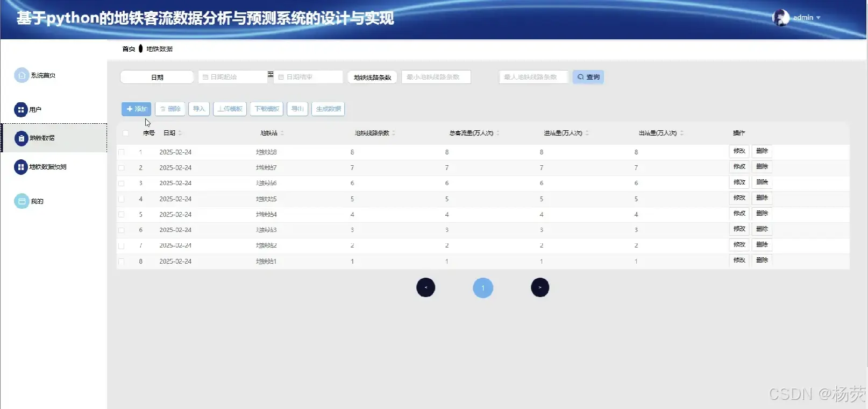Screen dimensions: 868x409
Task: Click the calendar icon in 日期结束 field
Action: point(281,77)
